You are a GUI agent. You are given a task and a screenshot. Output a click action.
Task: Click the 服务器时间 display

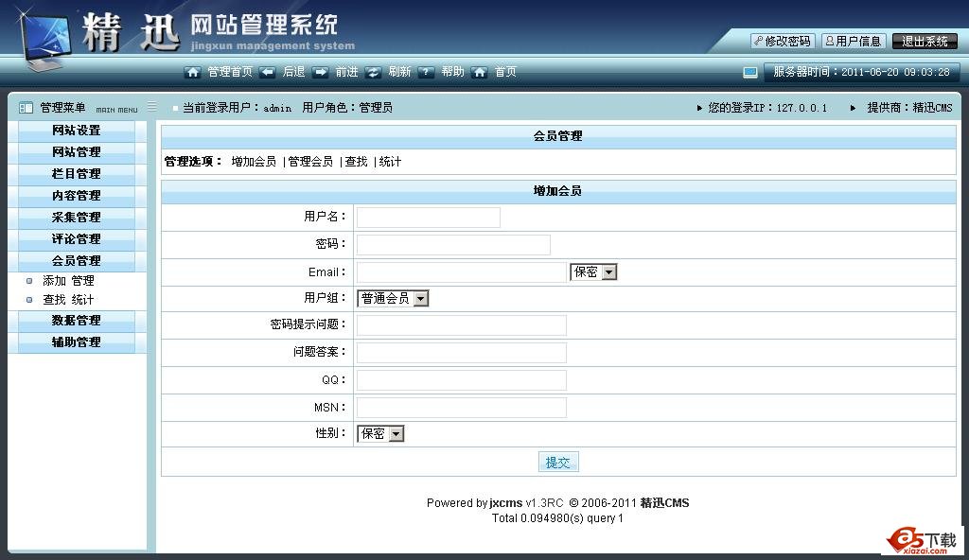pos(861,72)
